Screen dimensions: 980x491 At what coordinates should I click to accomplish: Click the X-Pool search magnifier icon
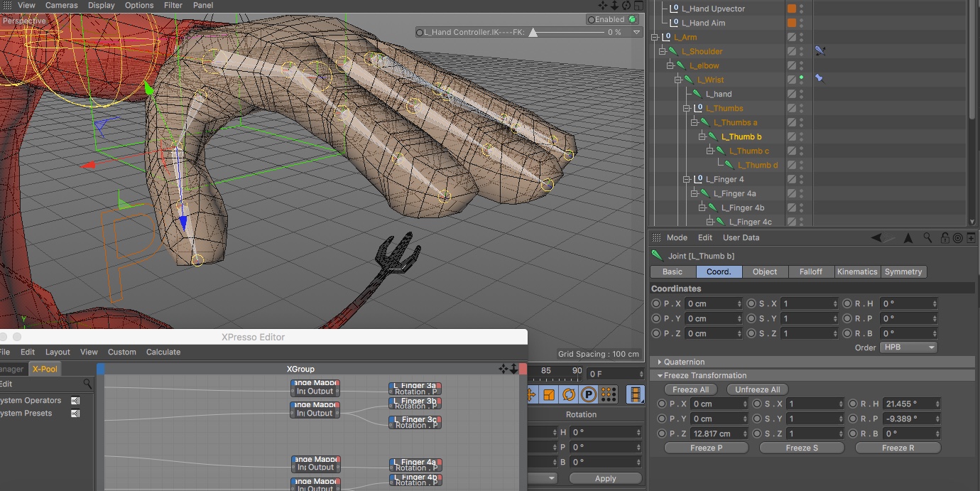(x=87, y=384)
